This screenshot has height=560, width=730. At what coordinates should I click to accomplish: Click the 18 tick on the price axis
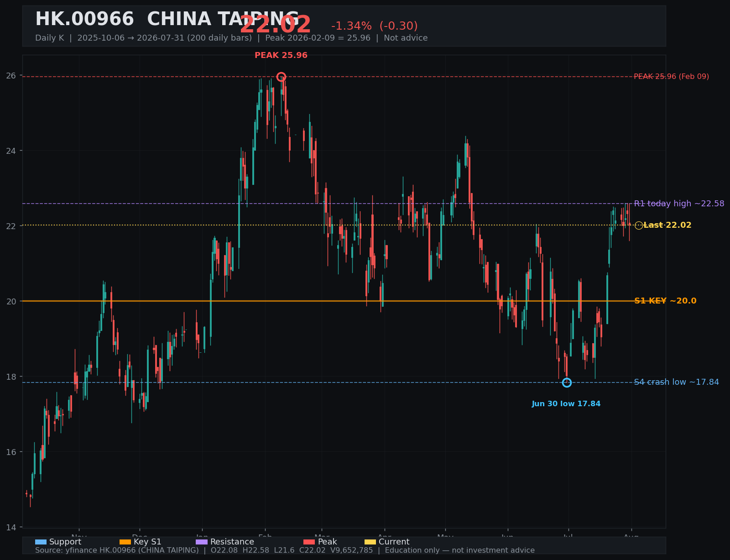click(12, 377)
